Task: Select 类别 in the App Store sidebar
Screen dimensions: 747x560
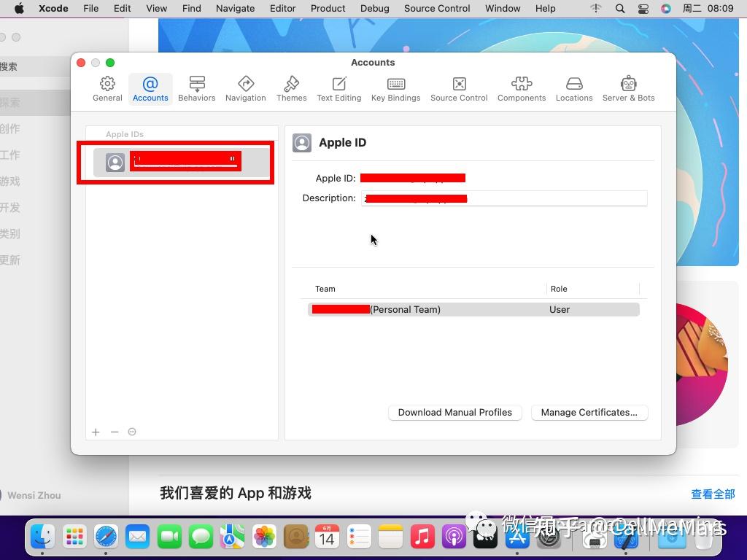Action: click(x=10, y=233)
